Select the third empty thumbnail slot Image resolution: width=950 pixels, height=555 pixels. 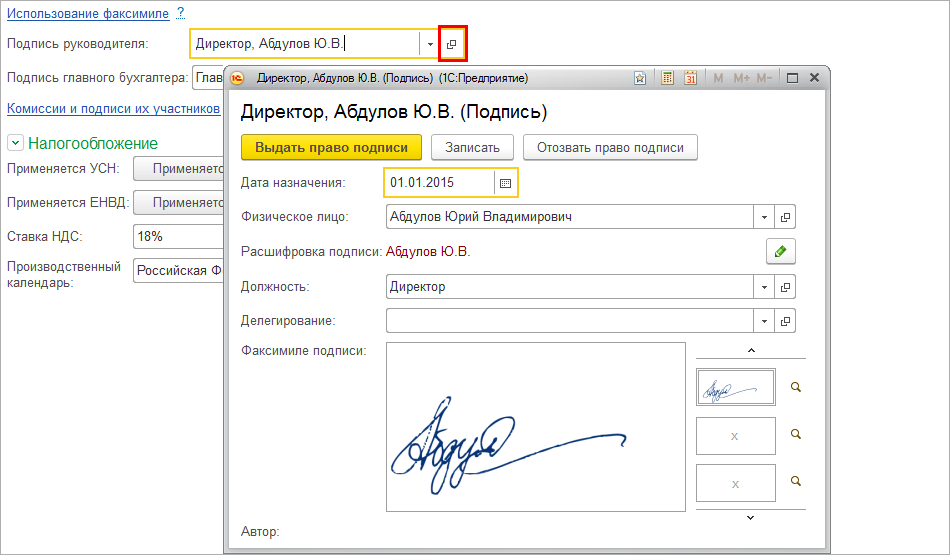click(x=736, y=483)
